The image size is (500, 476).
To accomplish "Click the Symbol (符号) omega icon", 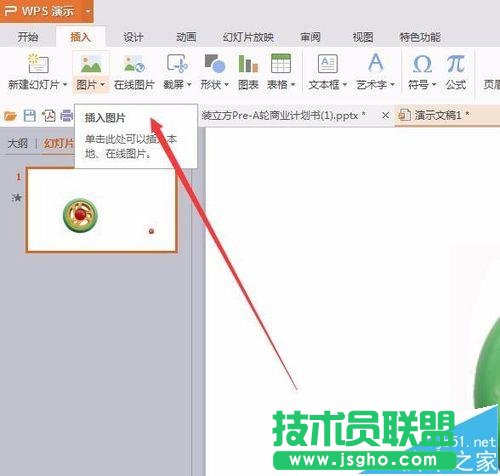I will pos(422,63).
